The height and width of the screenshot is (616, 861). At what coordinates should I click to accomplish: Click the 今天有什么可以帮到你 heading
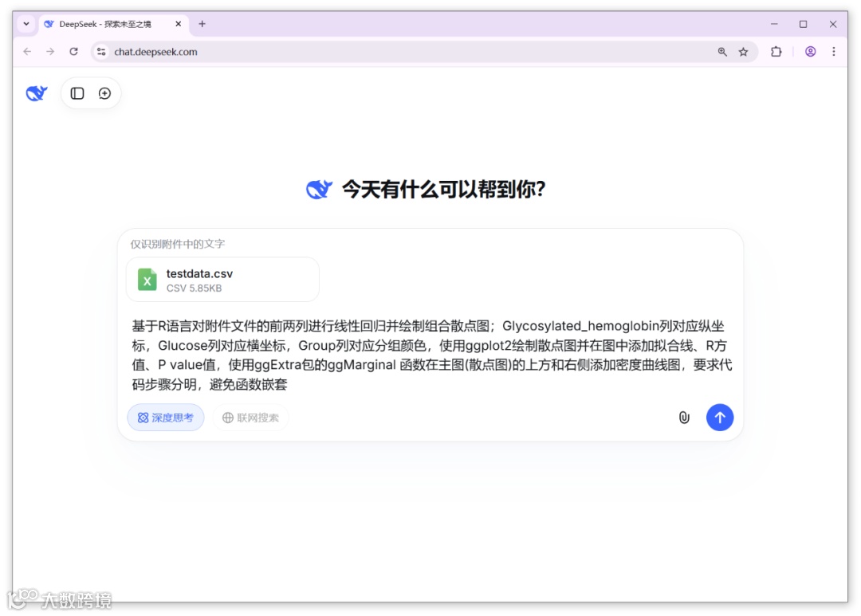(x=444, y=190)
